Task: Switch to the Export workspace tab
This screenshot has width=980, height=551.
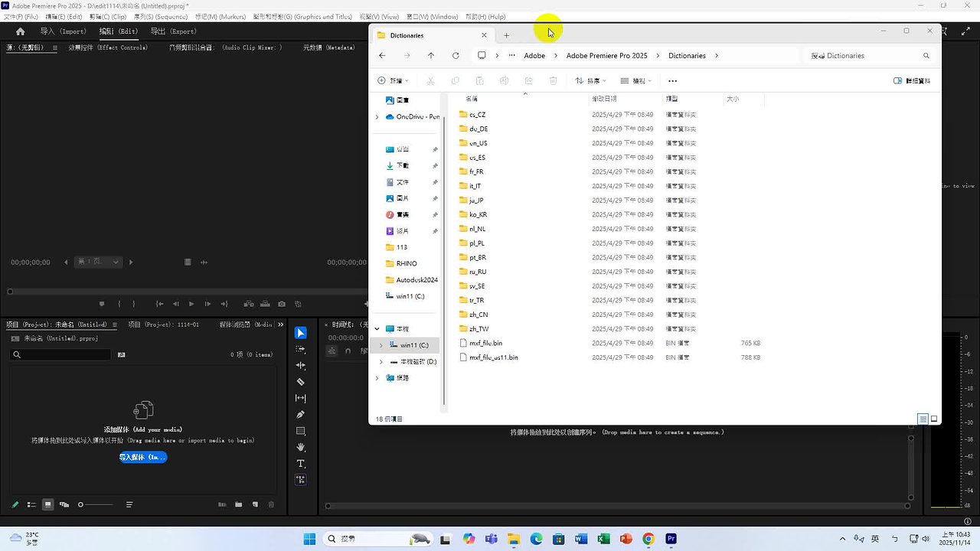Action: [173, 31]
